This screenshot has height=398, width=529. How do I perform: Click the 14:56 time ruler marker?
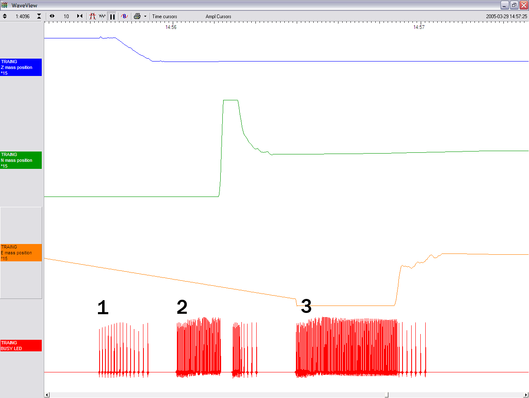click(171, 27)
